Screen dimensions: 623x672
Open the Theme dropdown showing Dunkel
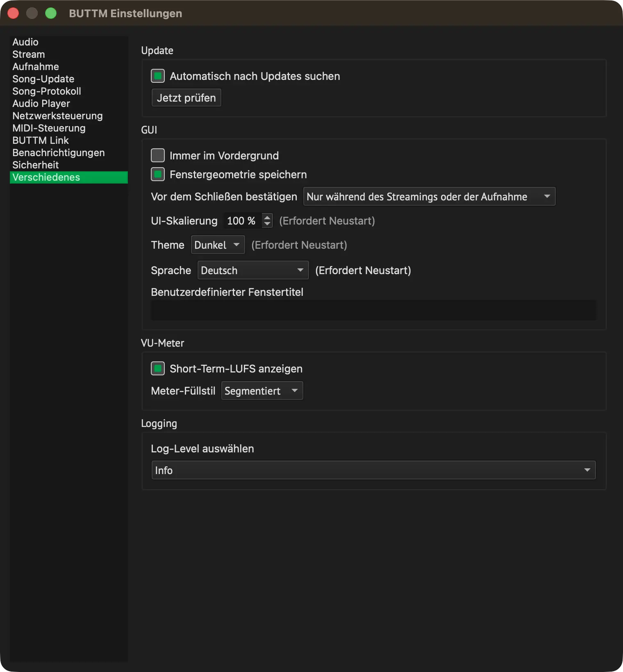tap(218, 245)
